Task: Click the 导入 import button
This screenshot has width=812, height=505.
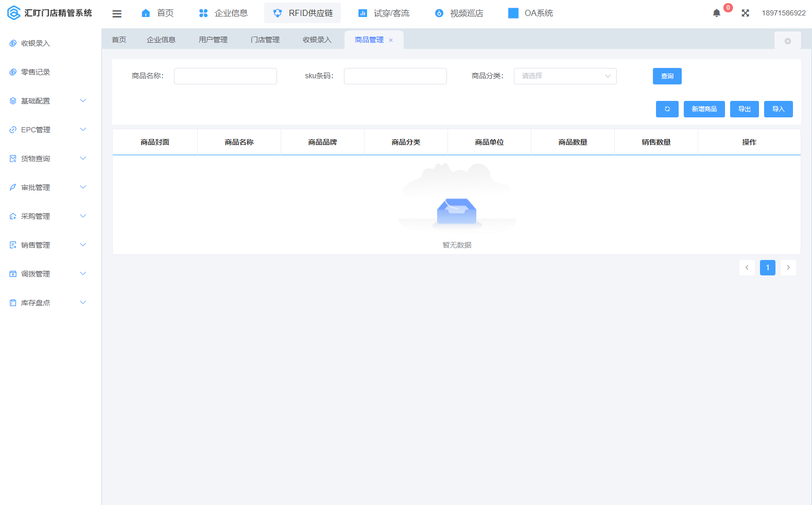Action: [x=779, y=109]
